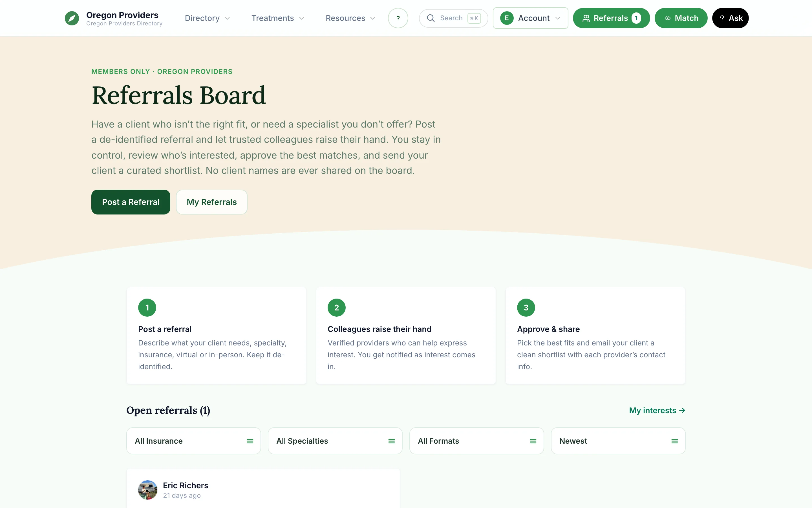Click the round question mark help icon

[398, 18]
